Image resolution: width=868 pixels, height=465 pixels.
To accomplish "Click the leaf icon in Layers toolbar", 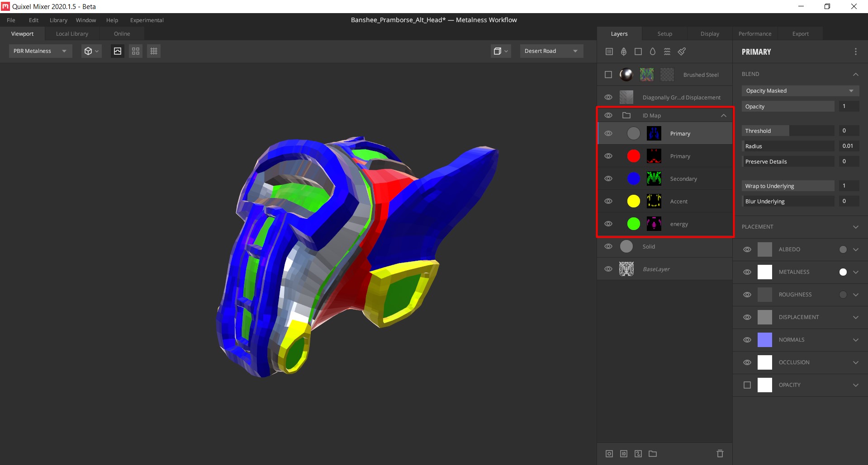I will point(624,52).
